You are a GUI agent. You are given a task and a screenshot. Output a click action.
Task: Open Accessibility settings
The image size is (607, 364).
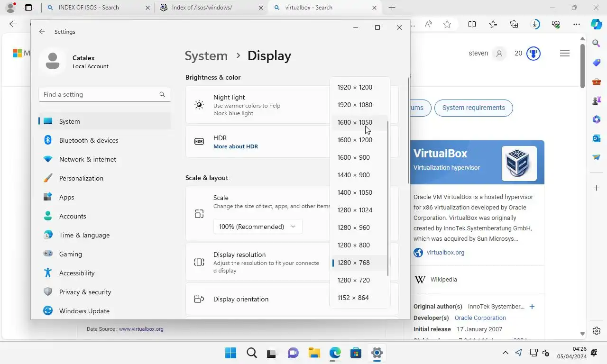(104, 273)
